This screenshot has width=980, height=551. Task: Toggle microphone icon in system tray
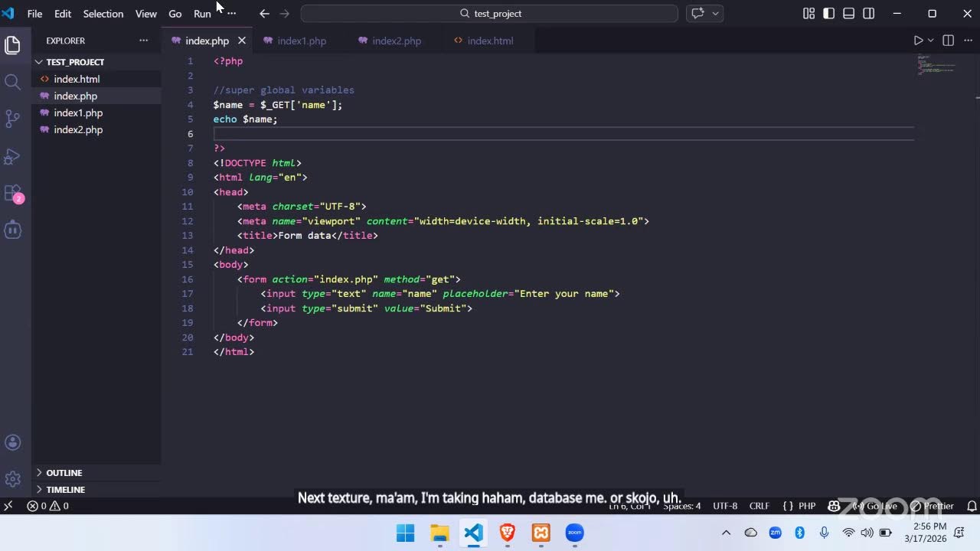tap(824, 533)
